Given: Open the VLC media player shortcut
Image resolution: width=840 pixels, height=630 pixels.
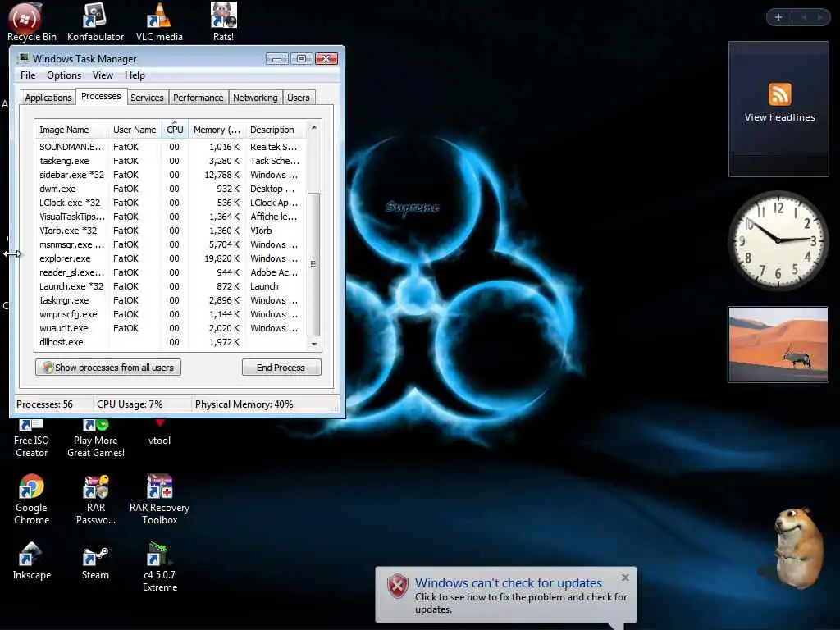Looking at the screenshot, I should [x=159, y=21].
